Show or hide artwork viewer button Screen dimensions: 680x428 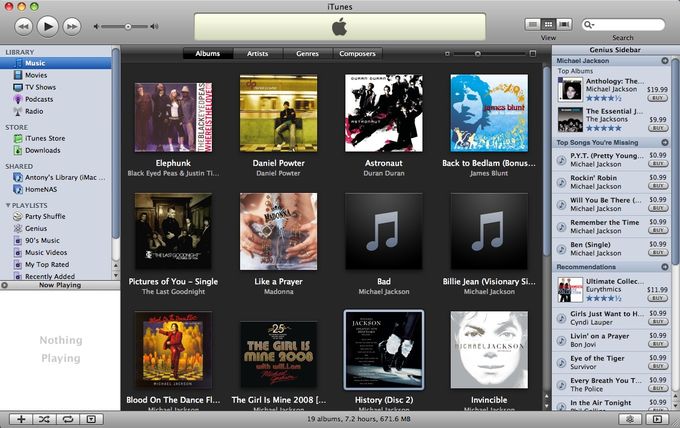click(x=91, y=419)
